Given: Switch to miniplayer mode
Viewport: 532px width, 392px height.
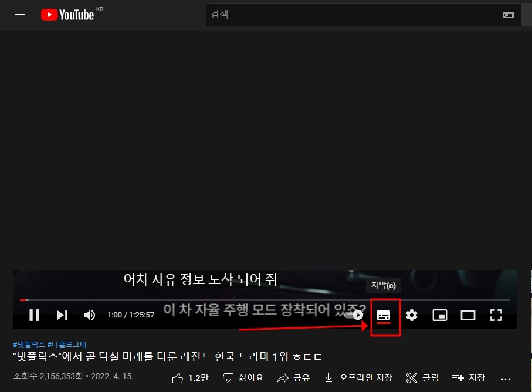Looking at the screenshot, I should (440, 315).
